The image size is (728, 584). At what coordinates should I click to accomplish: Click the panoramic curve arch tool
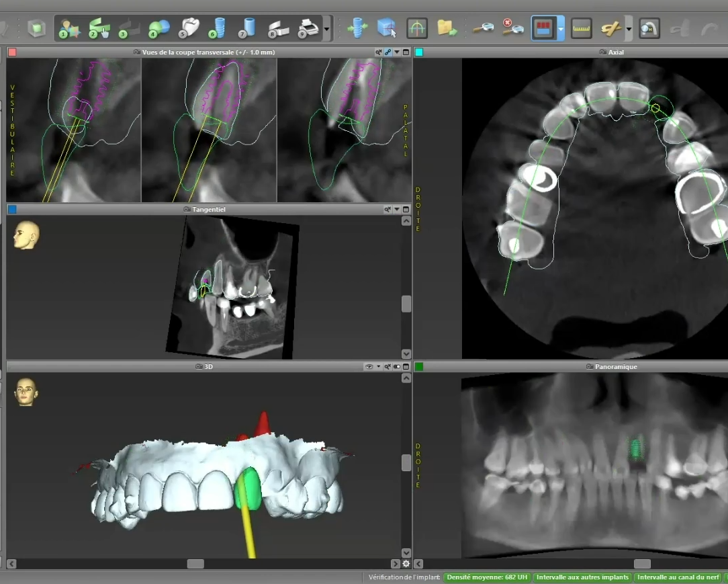[x=417, y=28]
